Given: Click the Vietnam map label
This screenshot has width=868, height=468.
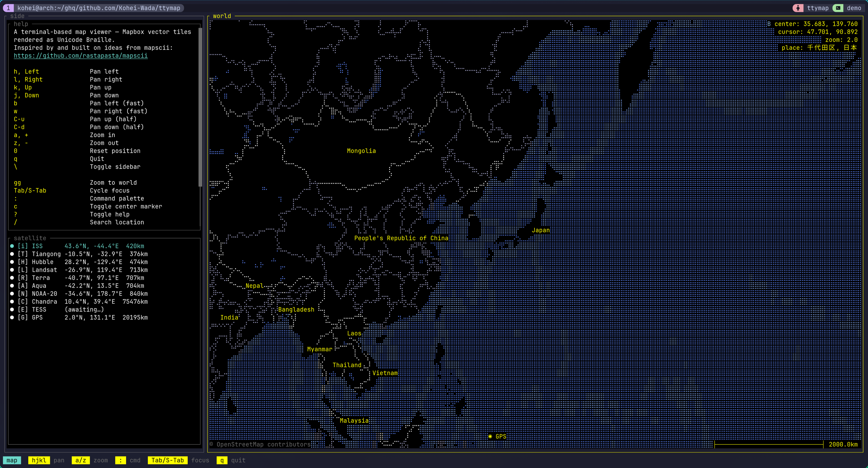Looking at the screenshot, I should pos(385,373).
